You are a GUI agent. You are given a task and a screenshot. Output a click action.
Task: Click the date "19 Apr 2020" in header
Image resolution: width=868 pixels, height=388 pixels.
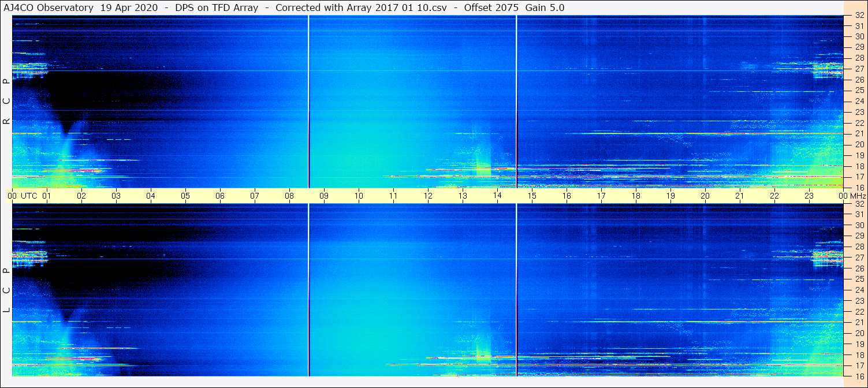pyautogui.click(x=129, y=8)
